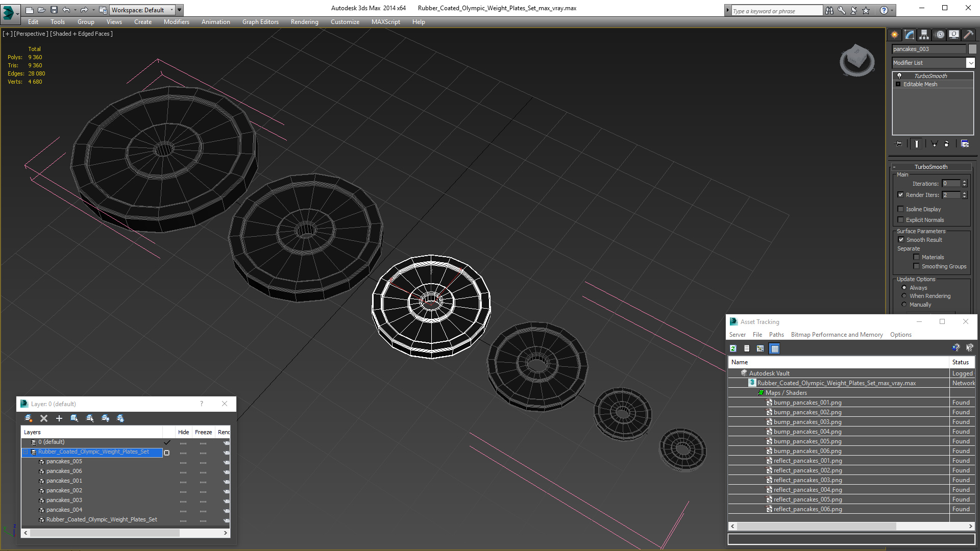This screenshot has height=551, width=980.
Task: Click the Freeze column header in Layer dialog
Action: 203,432
